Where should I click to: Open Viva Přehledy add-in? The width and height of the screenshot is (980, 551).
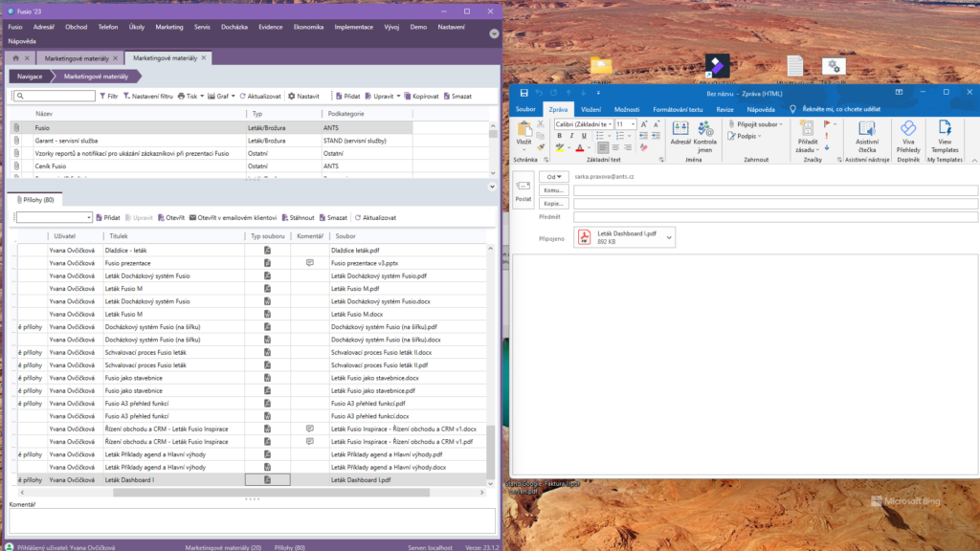pyautogui.click(x=908, y=134)
